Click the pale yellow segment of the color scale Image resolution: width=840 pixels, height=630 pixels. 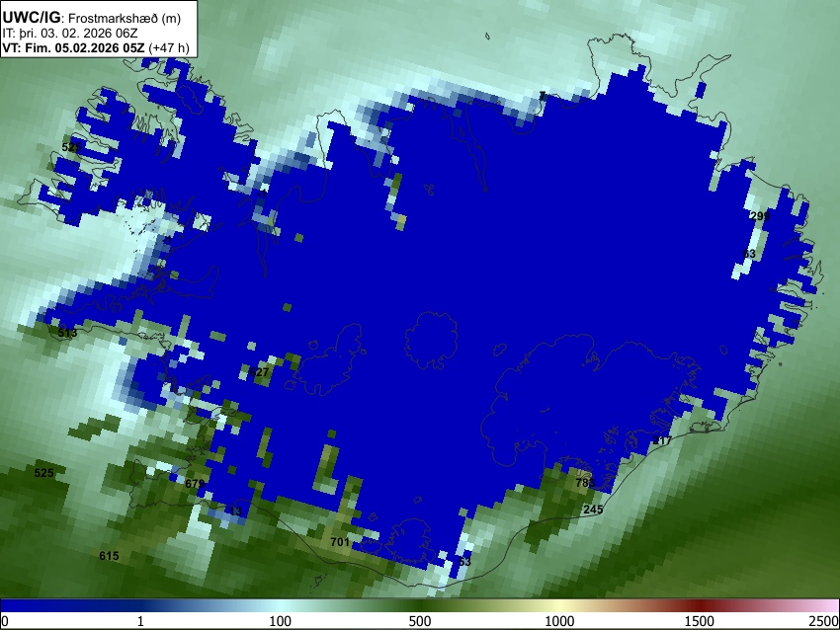click(559, 605)
